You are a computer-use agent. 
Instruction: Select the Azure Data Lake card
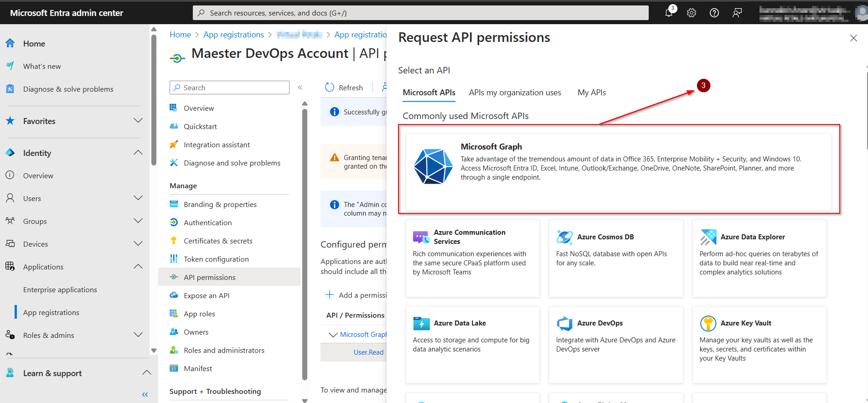click(x=472, y=345)
